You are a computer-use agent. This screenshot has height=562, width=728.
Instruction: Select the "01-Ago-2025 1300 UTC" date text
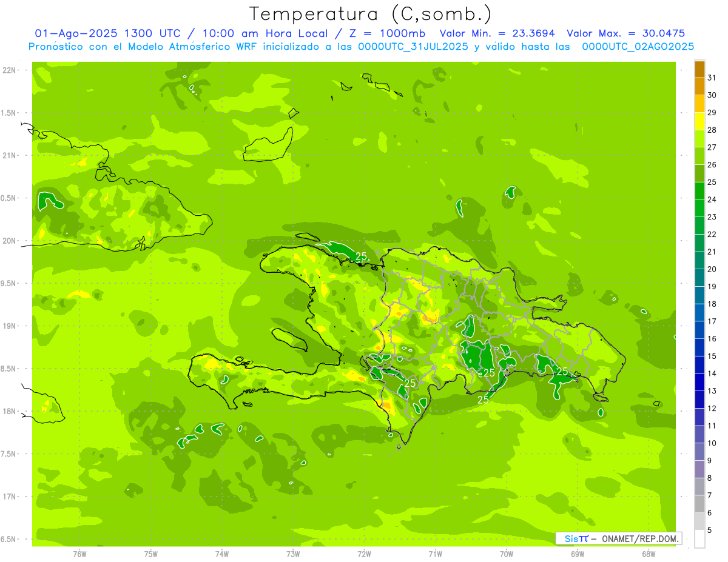(107, 33)
